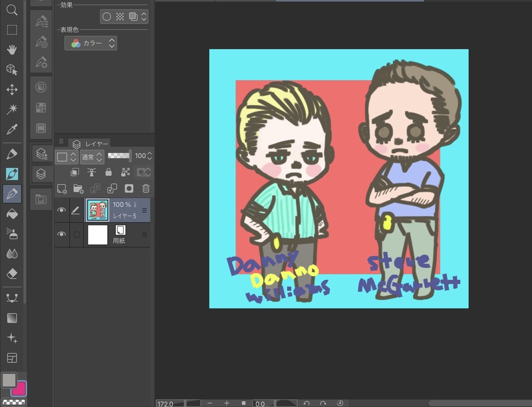Open the Layer Property stack icon
This screenshot has width=532, height=407.
(x=41, y=154)
